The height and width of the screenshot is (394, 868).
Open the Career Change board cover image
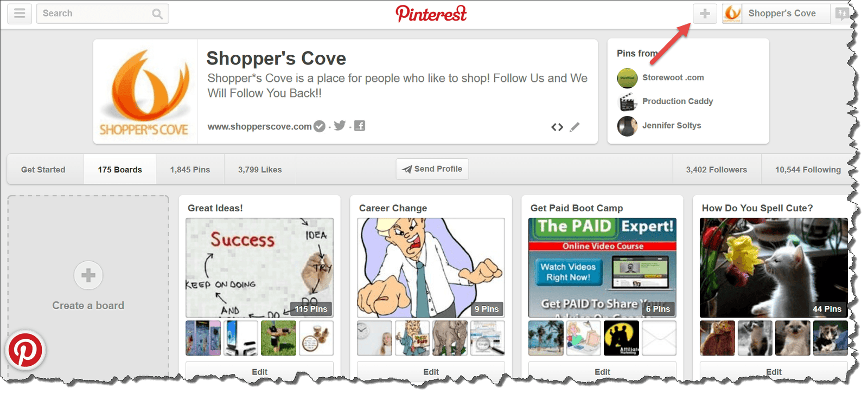[431, 268]
